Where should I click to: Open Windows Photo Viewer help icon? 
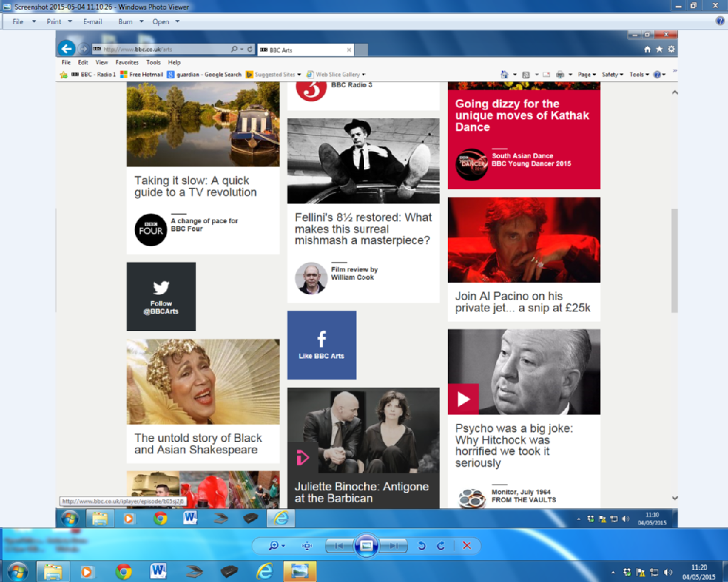pos(720,21)
